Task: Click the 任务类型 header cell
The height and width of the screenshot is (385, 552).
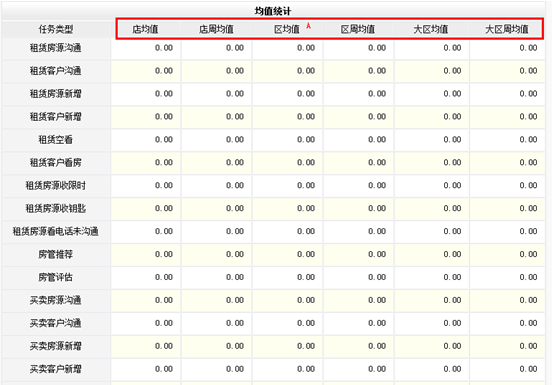Action: [56, 29]
